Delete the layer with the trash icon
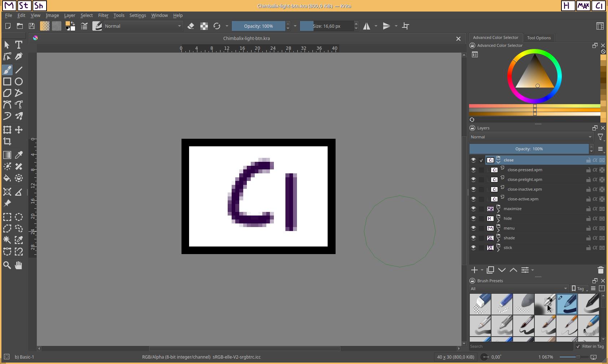 tap(600, 270)
